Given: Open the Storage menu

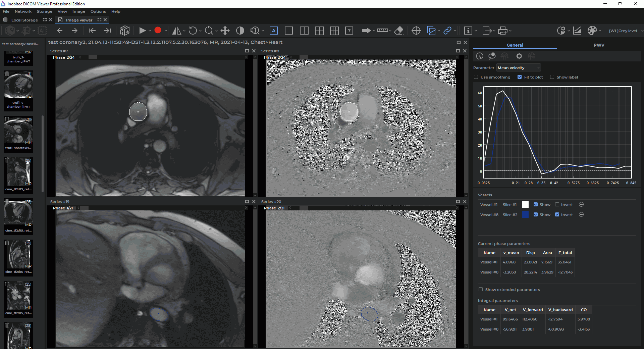Looking at the screenshot, I should click(x=45, y=11).
